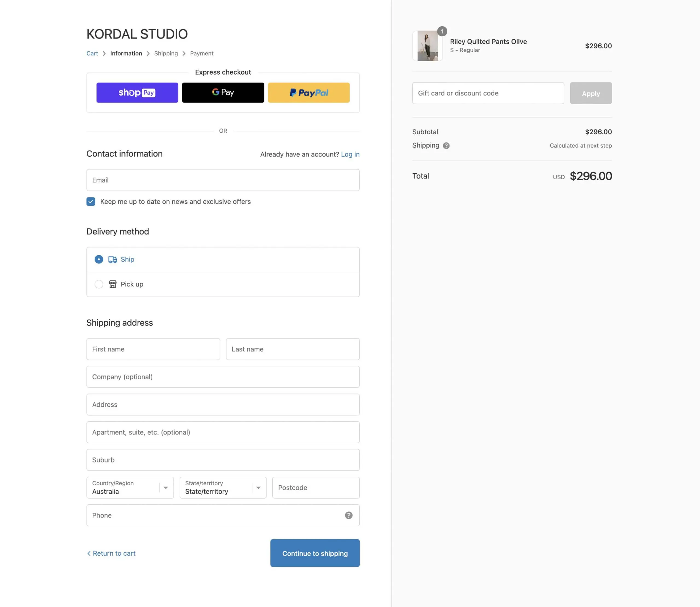Click the Shipping breadcrumb step
This screenshot has height=607, width=700.
click(166, 54)
